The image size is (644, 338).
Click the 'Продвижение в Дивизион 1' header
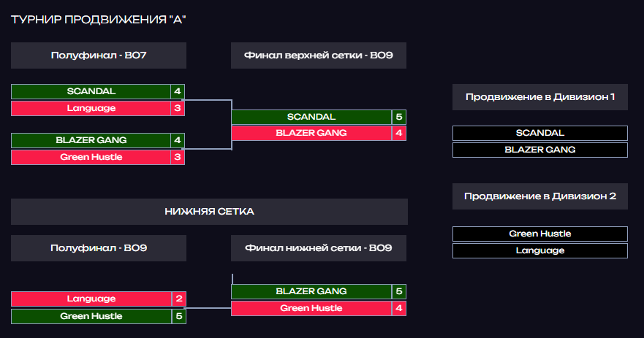(540, 97)
